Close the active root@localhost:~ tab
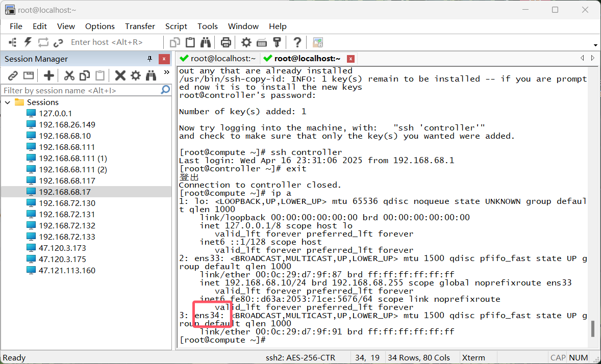 [x=350, y=59]
